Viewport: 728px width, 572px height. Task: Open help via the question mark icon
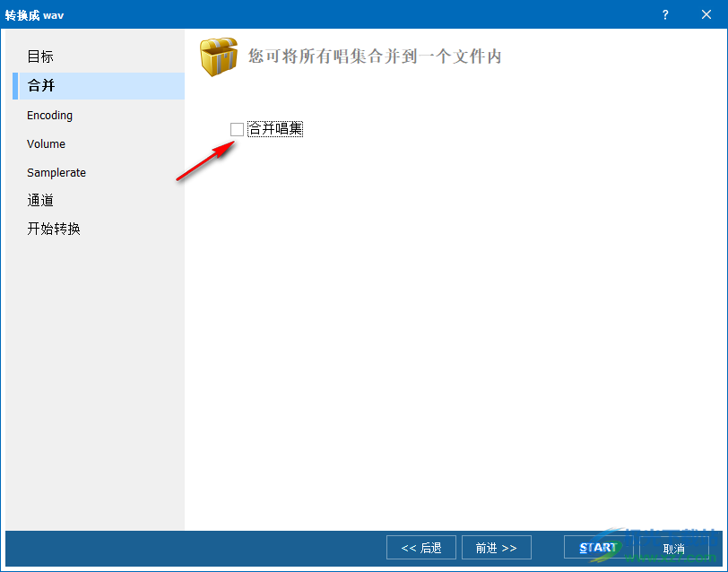click(665, 15)
